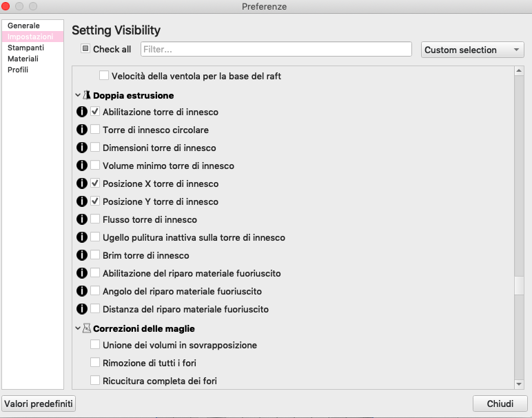Click the Valori predefiniti button

(39, 404)
